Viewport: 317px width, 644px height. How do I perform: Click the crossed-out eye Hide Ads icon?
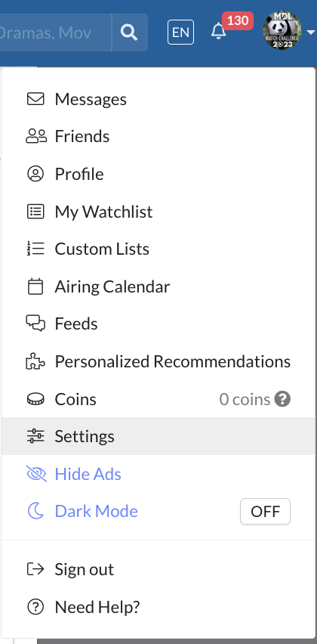coord(36,474)
